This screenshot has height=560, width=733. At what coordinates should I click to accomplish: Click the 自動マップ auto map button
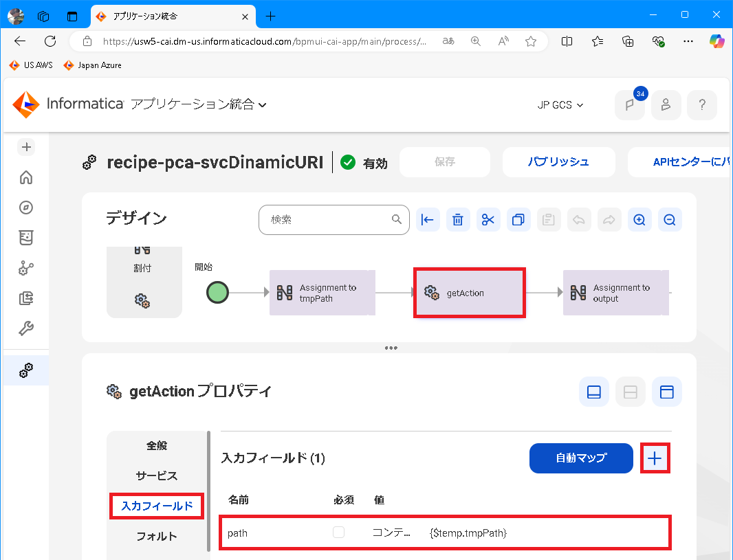(581, 458)
